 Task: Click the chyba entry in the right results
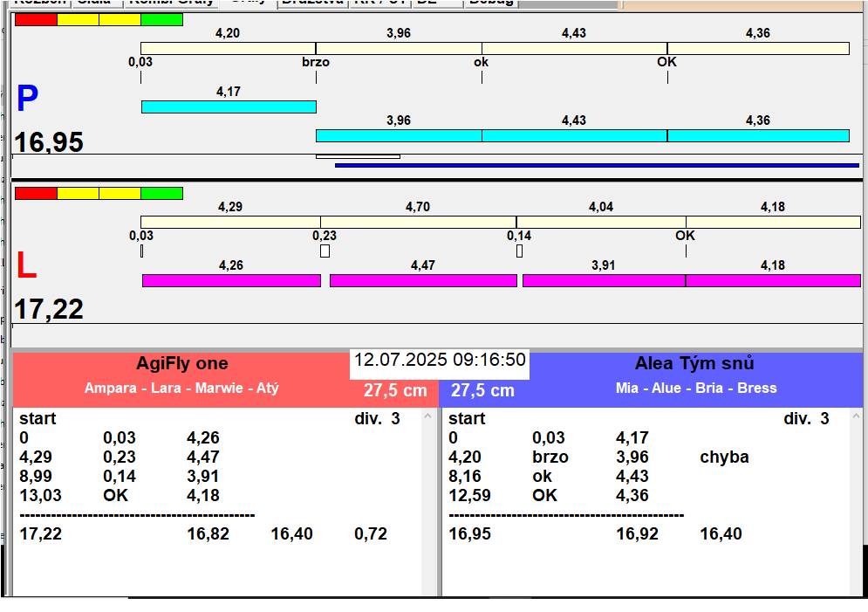[724, 457]
